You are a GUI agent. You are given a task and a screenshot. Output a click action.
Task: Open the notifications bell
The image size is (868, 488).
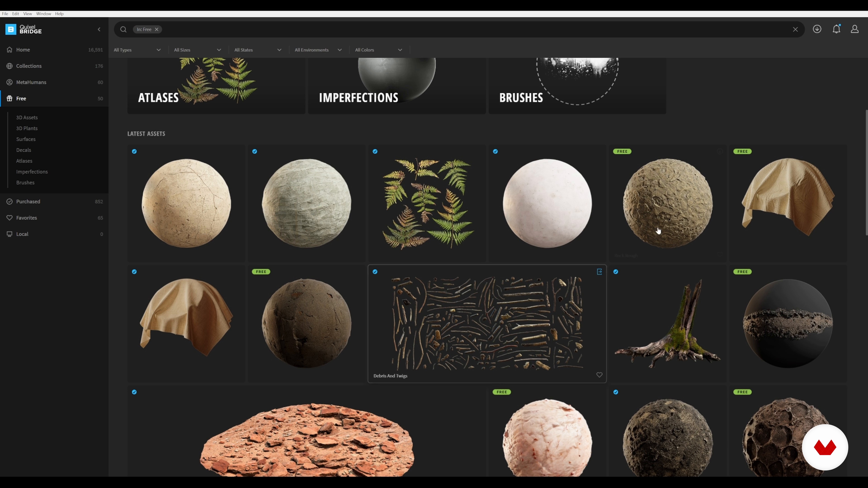(x=836, y=29)
